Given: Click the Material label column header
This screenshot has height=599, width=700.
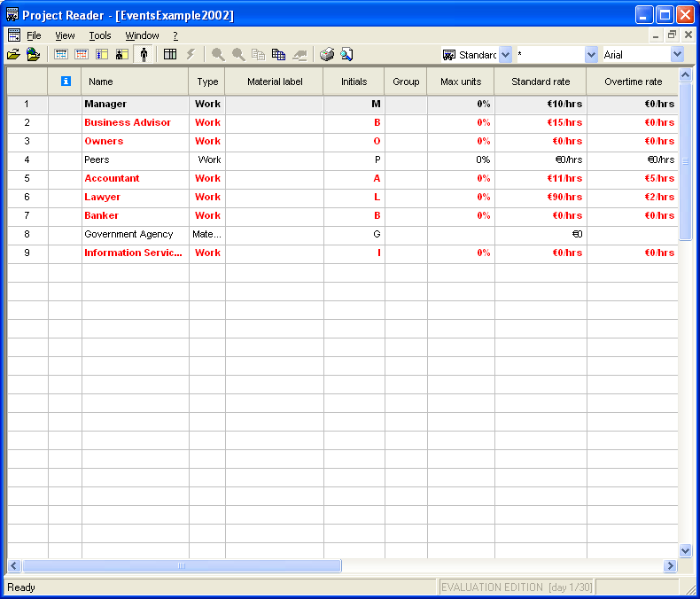Looking at the screenshot, I should pyautogui.click(x=275, y=82).
